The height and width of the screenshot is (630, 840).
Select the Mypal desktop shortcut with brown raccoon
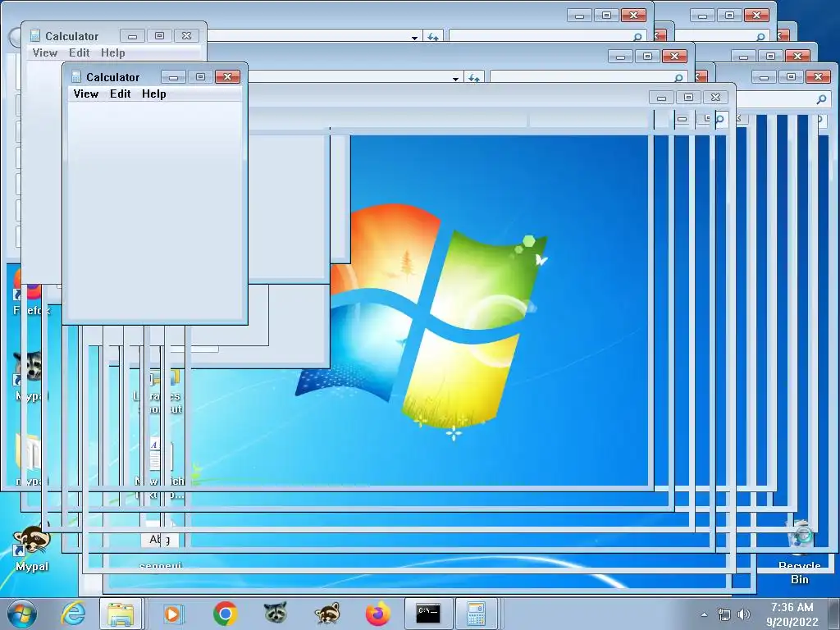click(x=32, y=546)
